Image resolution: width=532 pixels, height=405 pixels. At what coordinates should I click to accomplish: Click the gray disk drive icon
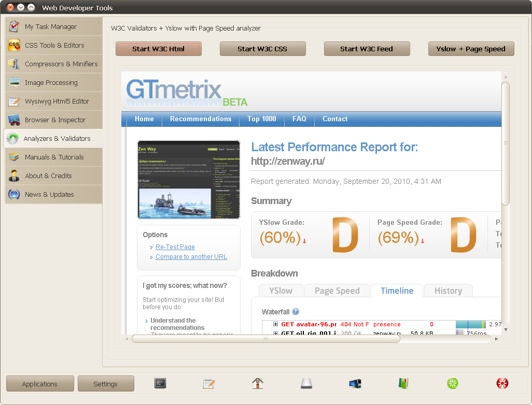click(306, 383)
